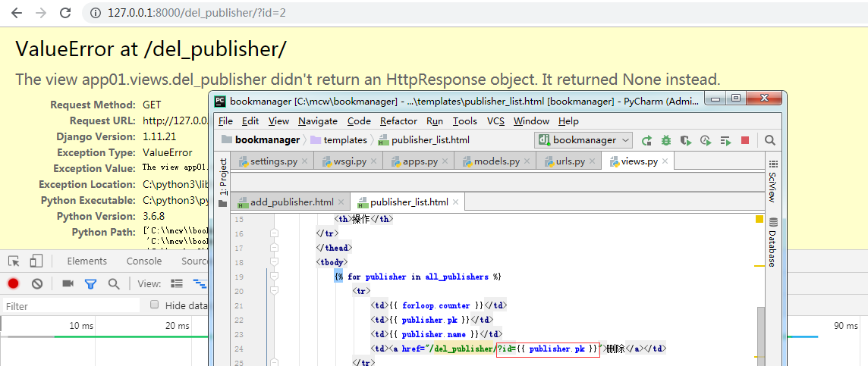The width and height of the screenshot is (868, 366).
Task: View site information icon in address bar
Action: (95, 12)
